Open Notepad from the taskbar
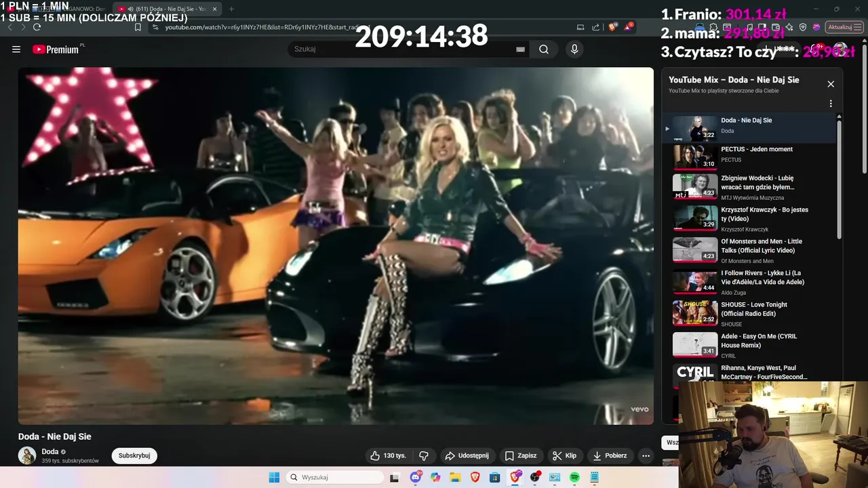868x488 pixels. pyautogui.click(x=595, y=477)
